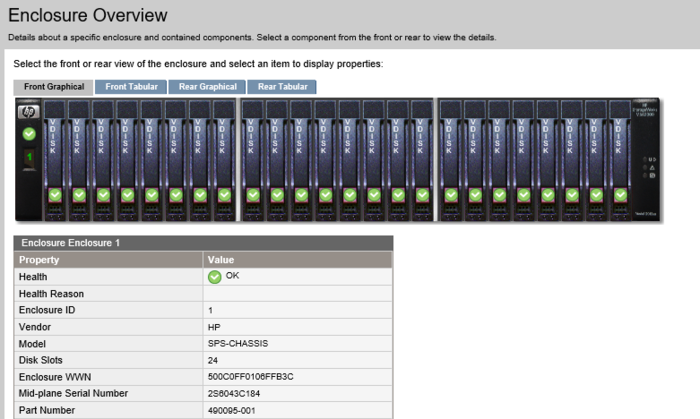Select the leftmost VDISK drive in the enclosure
Image resolution: width=700 pixels, height=419 pixels.
coord(55,160)
